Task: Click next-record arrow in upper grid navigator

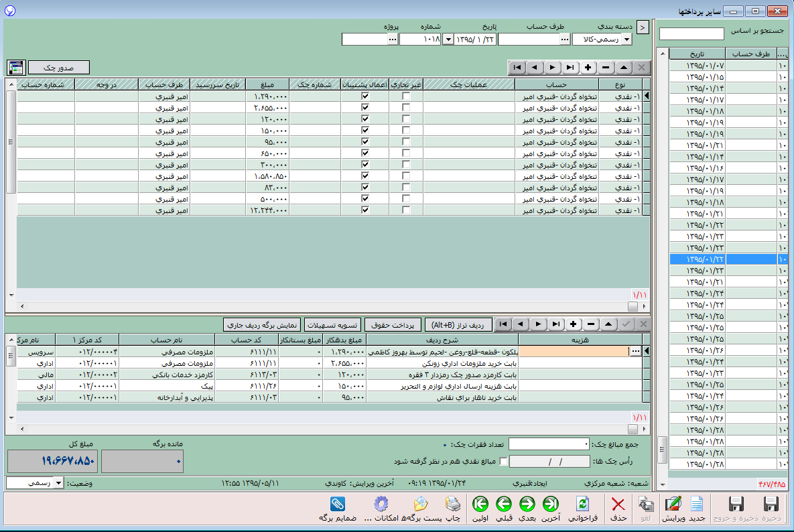Action: pyautogui.click(x=553, y=67)
